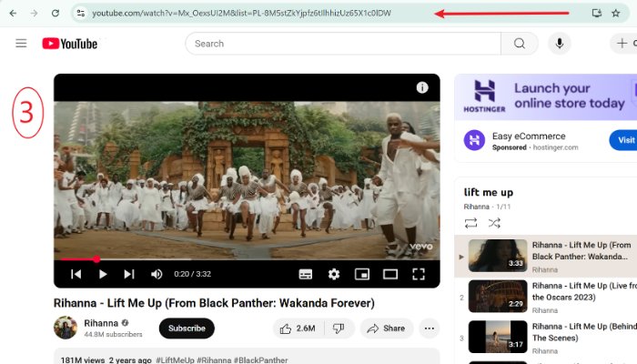The height and width of the screenshot is (364, 637).
Task: Play the paused video
Action: [x=103, y=274]
